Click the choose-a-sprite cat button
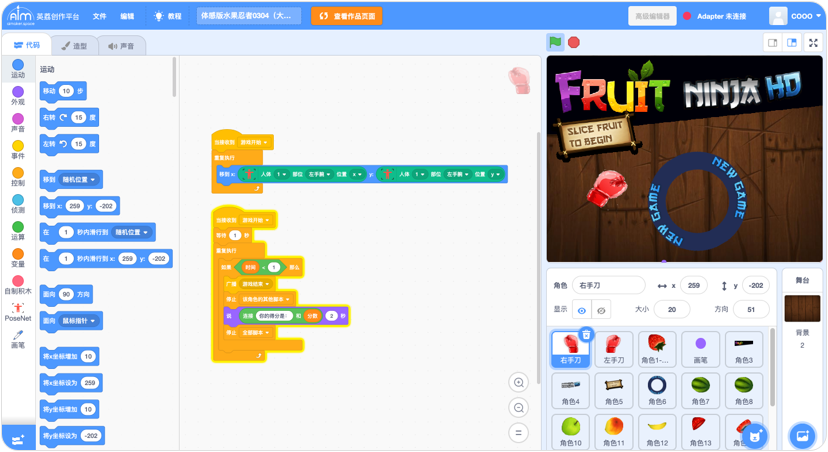Image resolution: width=828 pixels, height=452 pixels. (755, 436)
